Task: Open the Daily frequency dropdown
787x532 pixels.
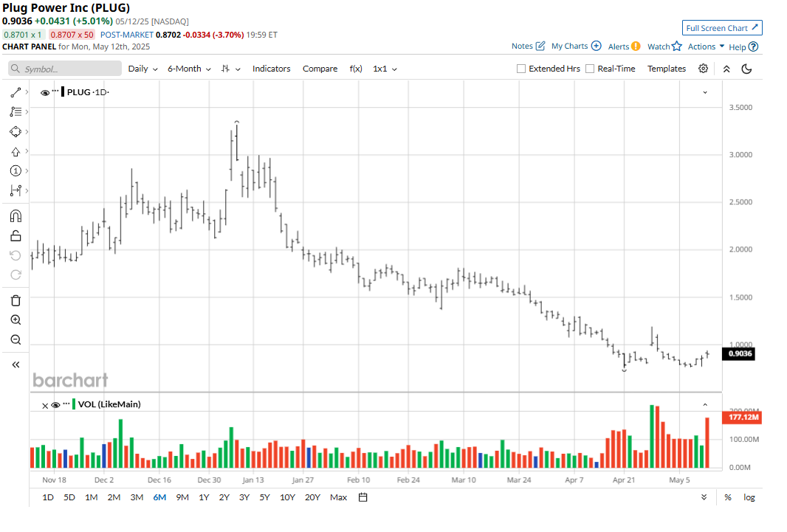Action: point(143,69)
